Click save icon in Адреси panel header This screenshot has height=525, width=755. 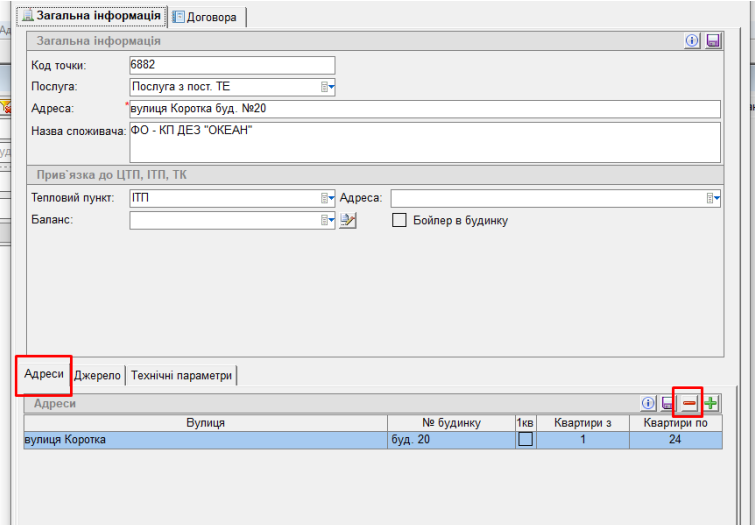[668, 403]
